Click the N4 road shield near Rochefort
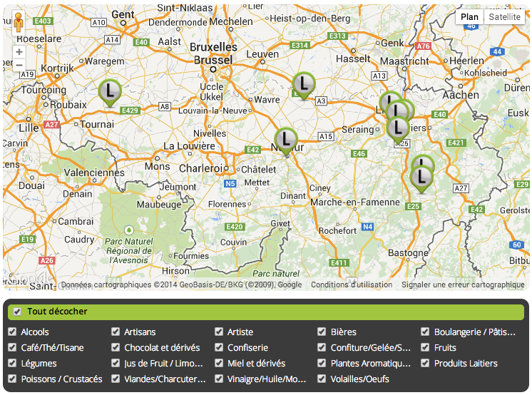Viewport: 532px width, 395px height. 368,227
